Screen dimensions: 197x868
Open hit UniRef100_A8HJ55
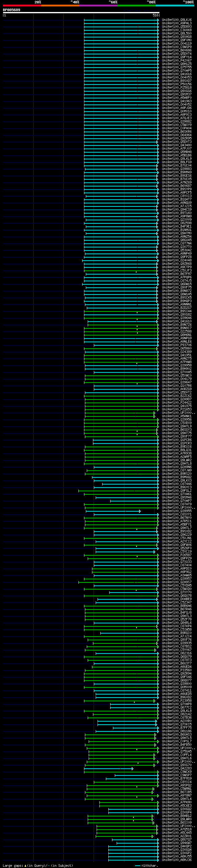pyautogui.click(x=177, y=857)
